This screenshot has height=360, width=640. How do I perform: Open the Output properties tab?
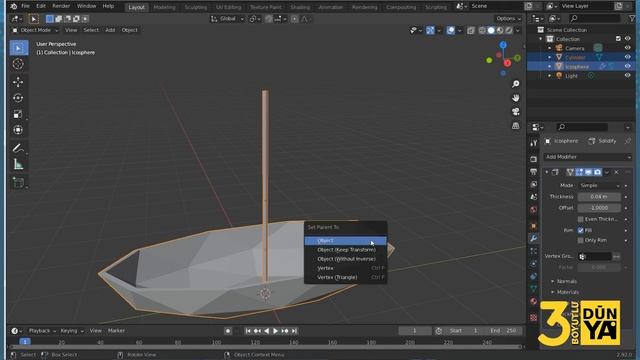[533, 172]
